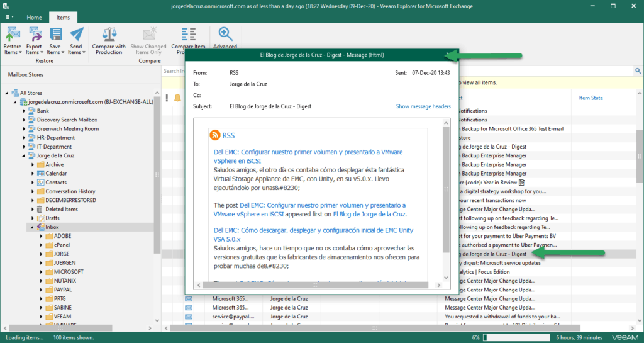Click the Advanced find magnifier icon

pyautogui.click(x=225, y=34)
